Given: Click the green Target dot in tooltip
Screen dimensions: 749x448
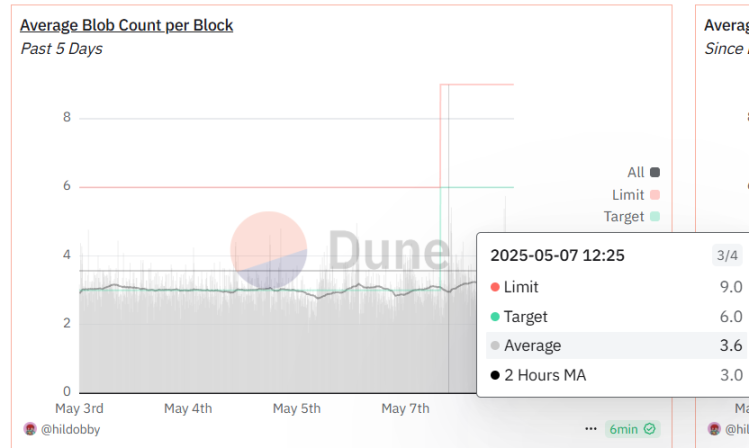Looking at the screenshot, I should point(495,317).
